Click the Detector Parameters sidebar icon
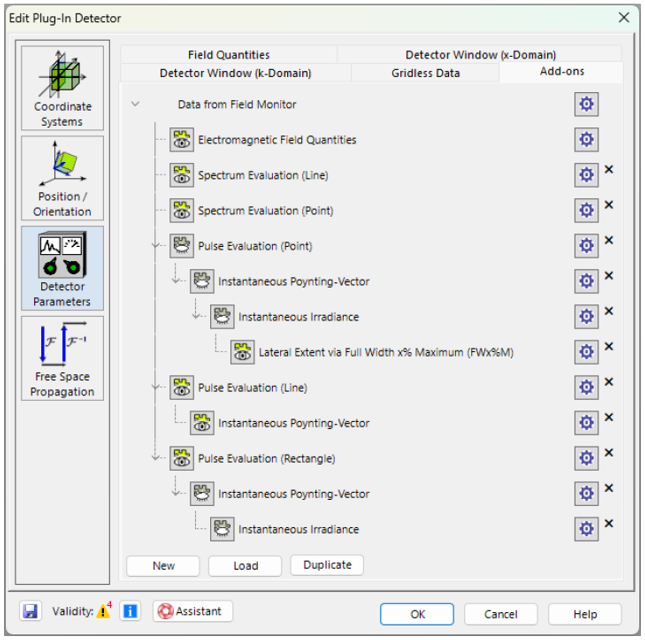This screenshot has height=640, width=645. pyautogui.click(x=62, y=268)
